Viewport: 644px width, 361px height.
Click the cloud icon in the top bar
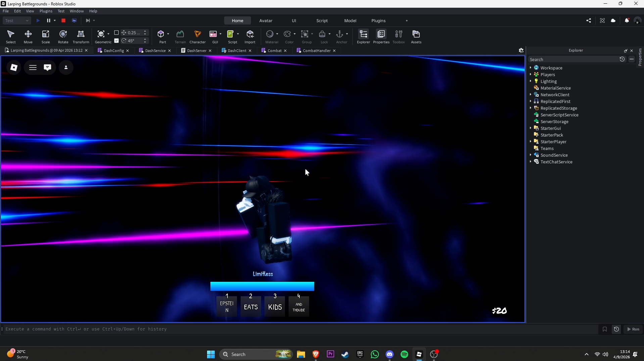coord(613,20)
